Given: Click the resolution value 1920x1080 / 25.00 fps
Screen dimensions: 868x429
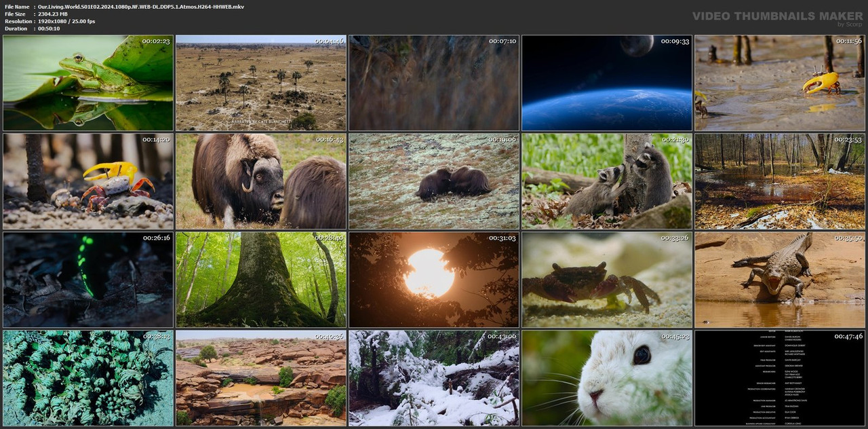Looking at the screenshot, I should 66,21.
